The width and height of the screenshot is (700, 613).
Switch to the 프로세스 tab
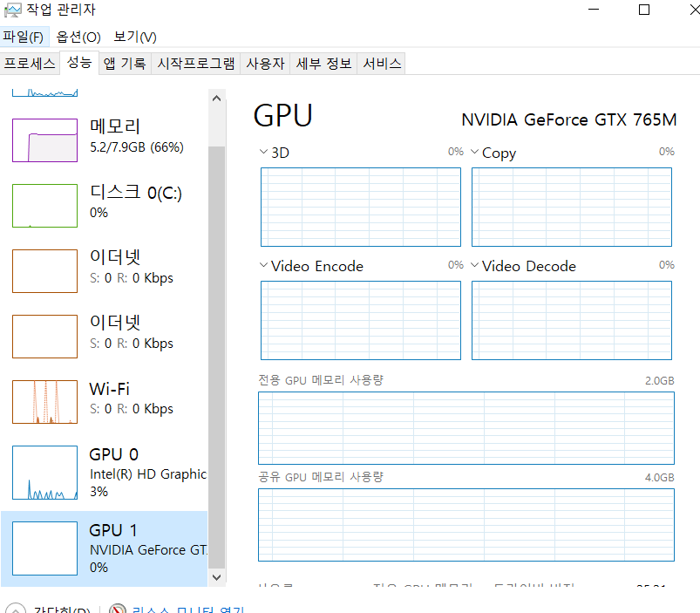click(x=30, y=64)
